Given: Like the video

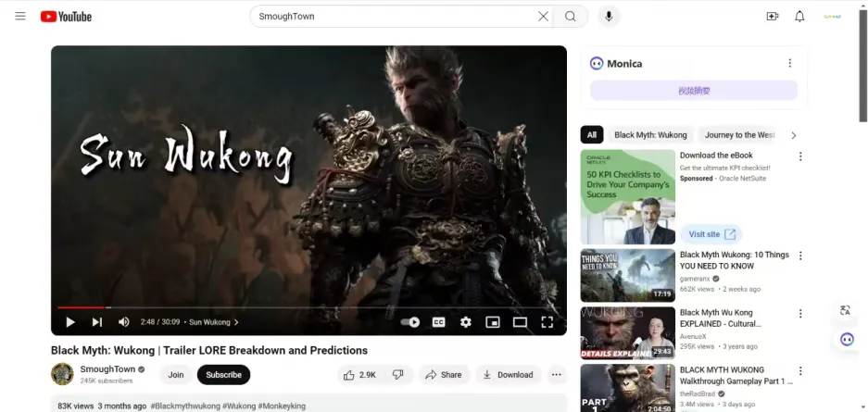Looking at the screenshot, I should point(359,374).
